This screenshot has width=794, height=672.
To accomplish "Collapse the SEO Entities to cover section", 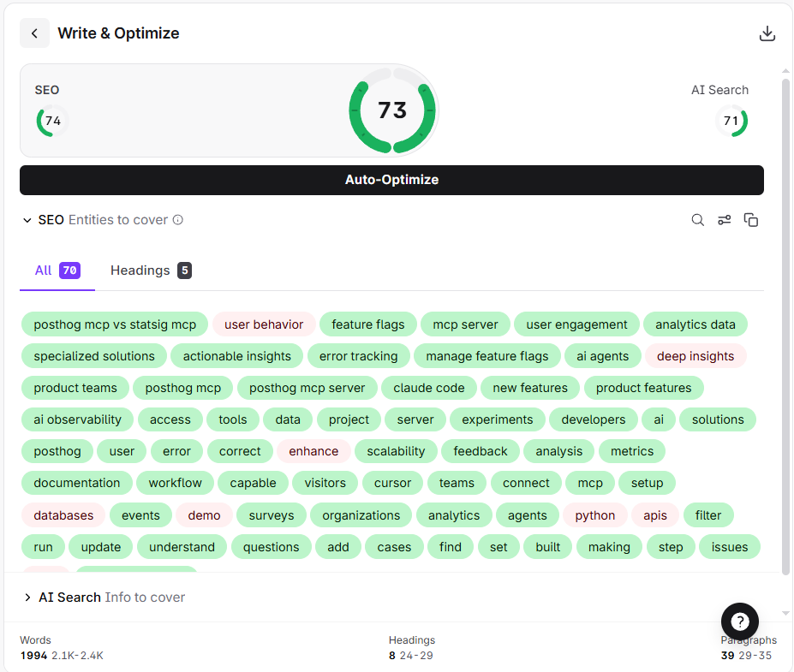I will (27, 220).
